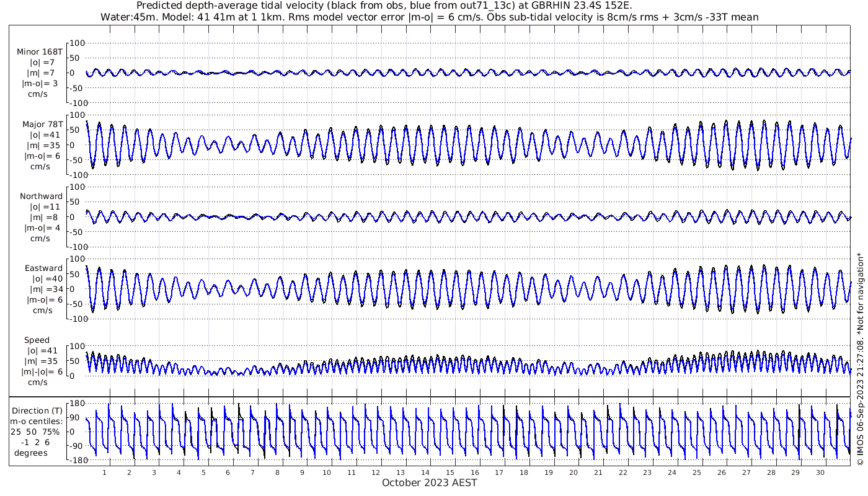The image size is (868, 496).
Task: Click the 'Northward' panel label
Action: pos(42,196)
